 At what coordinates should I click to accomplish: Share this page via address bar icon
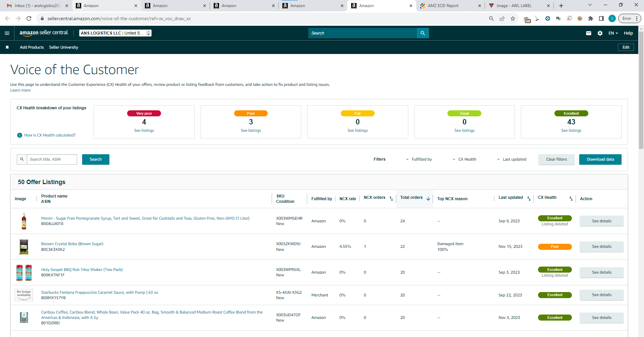(x=502, y=18)
